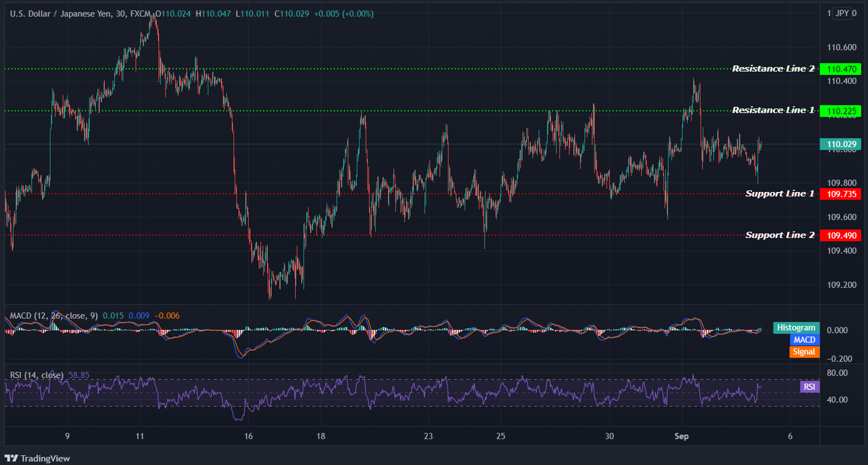The height and width of the screenshot is (465, 868).
Task: Click the signal value -0.006
Action: 167,316
